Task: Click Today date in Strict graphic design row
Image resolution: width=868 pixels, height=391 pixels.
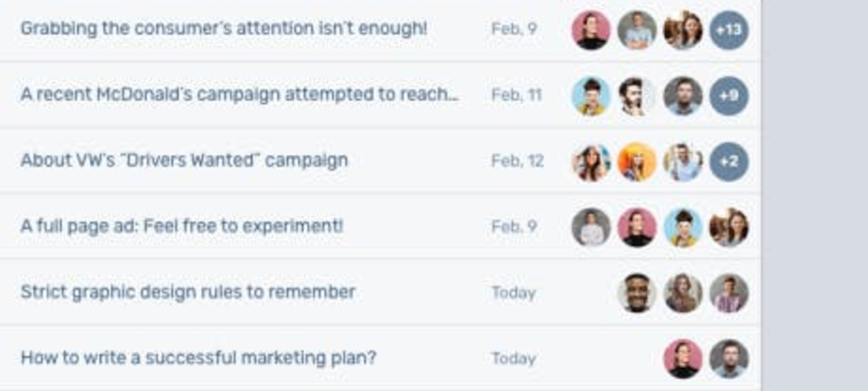Action: (514, 293)
